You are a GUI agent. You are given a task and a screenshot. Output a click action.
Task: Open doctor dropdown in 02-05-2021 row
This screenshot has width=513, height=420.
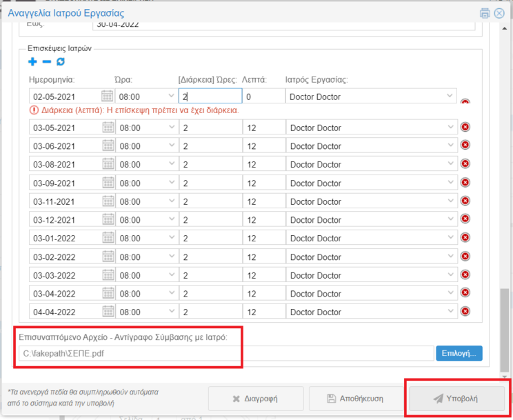(450, 96)
